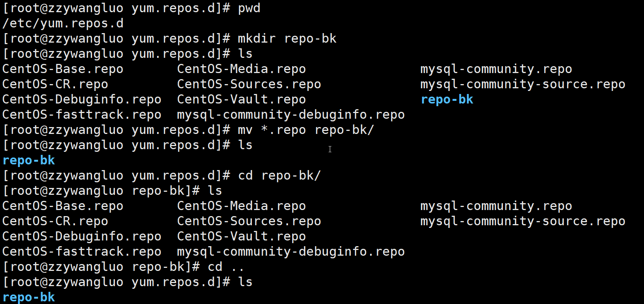Click CentOS-Vault.repo in second ls listing

click(x=242, y=237)
